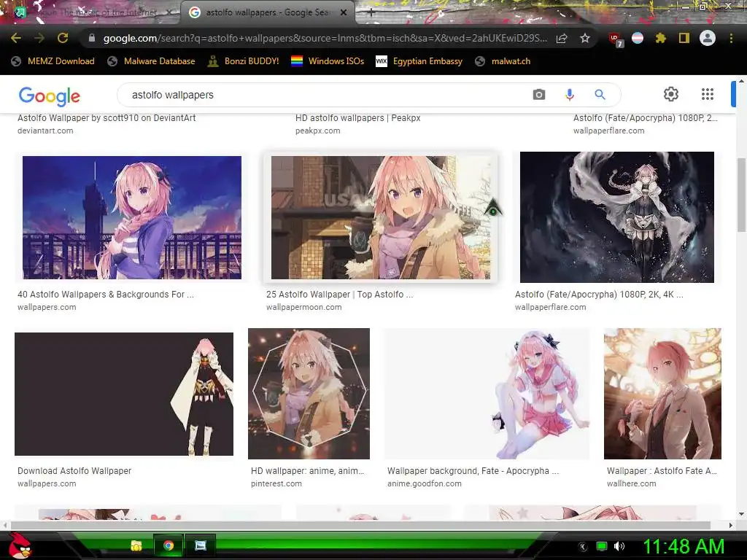This screenshot has width=747, height=560.
Task: Click the vertical page scrollbar thumb
Action: pos(741,194)
